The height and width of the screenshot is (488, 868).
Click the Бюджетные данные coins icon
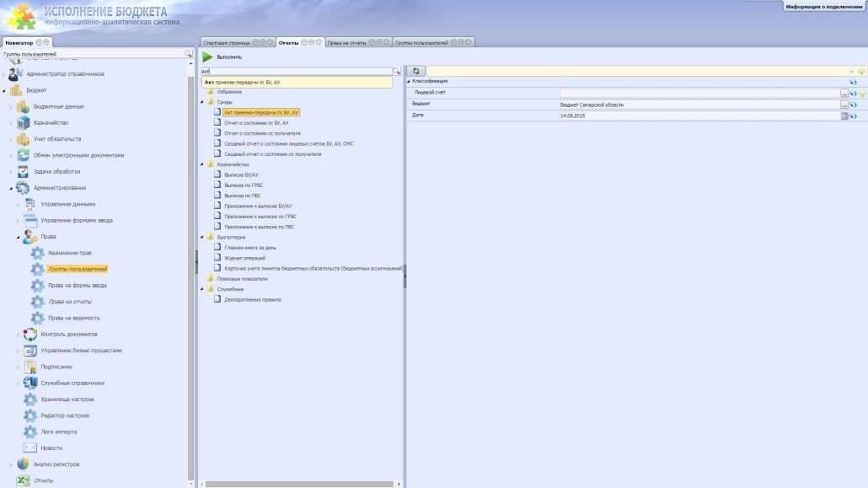(x=24, y=106)
